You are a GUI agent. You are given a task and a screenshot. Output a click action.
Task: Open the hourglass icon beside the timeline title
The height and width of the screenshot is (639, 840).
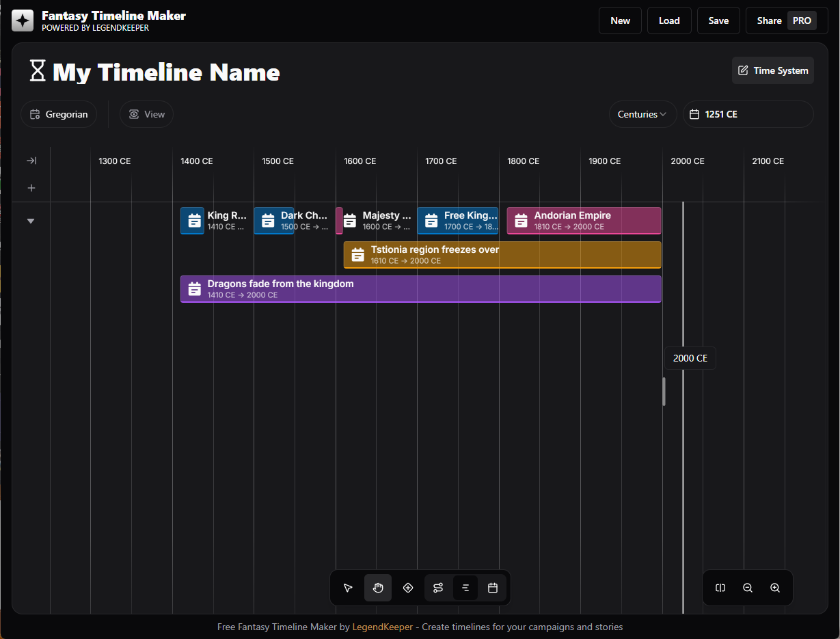tap(37, 70)
